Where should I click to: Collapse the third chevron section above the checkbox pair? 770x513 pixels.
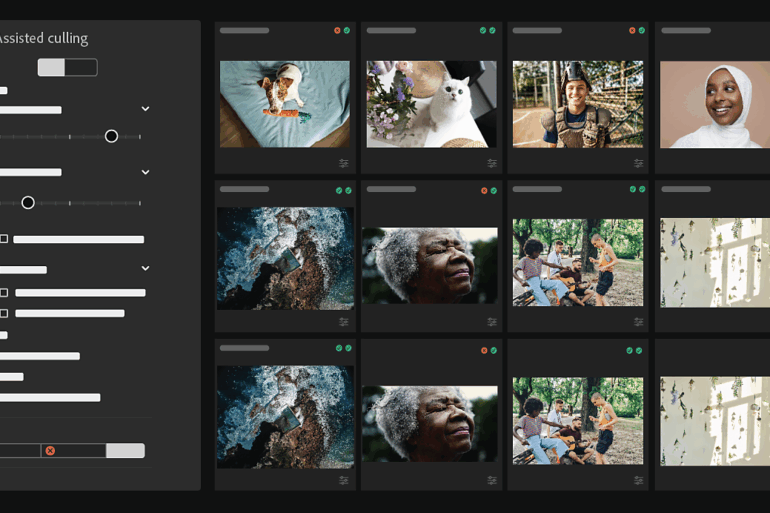[145, 269]
